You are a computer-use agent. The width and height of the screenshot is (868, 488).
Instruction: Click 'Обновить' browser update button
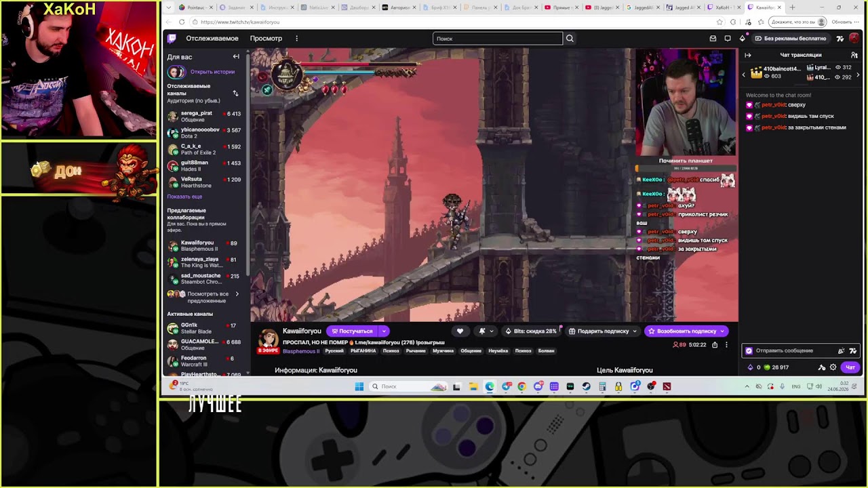click(842, 22)
